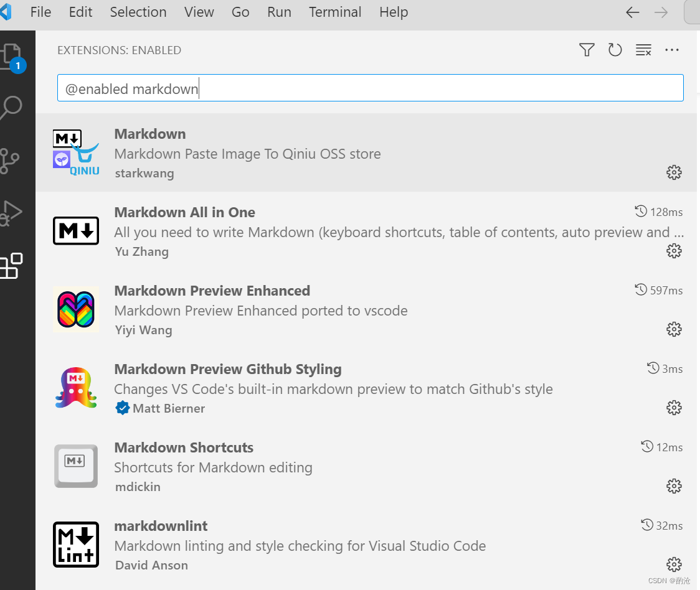The height and width of the screenshot is (590, 700).
Task: Open the Extensions view in the activity bar
Action: tap(17, 266)
